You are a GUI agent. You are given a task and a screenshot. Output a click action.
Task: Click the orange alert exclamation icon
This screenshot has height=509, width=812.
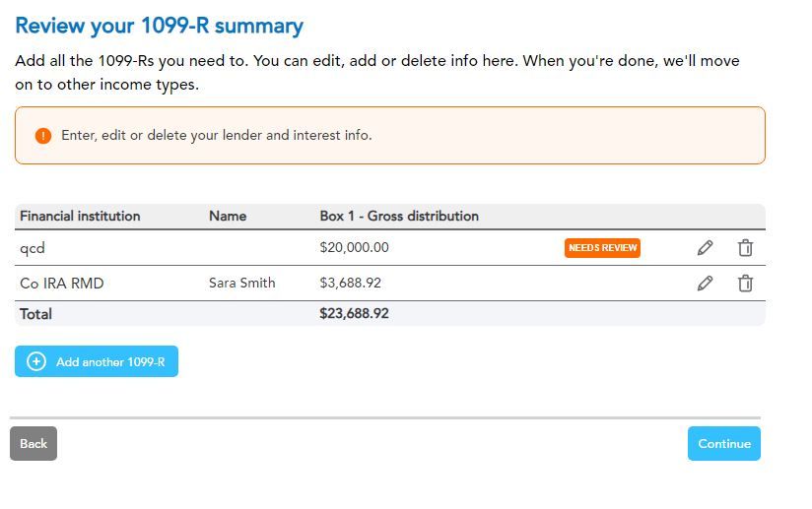(42, 136)
